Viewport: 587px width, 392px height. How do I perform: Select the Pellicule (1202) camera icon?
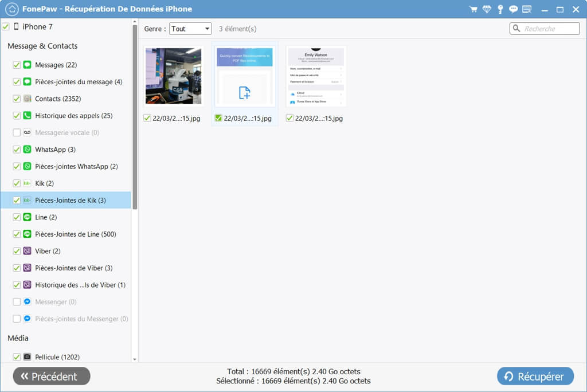click(28, 357)
